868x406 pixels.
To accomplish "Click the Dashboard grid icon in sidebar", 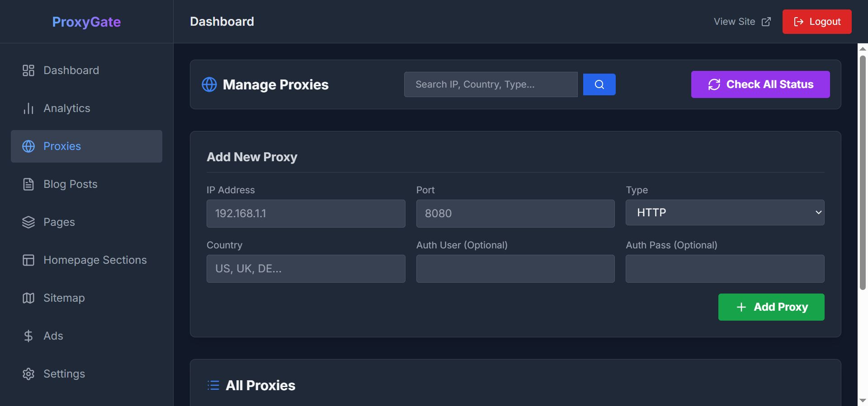I will tap(28, 70).
